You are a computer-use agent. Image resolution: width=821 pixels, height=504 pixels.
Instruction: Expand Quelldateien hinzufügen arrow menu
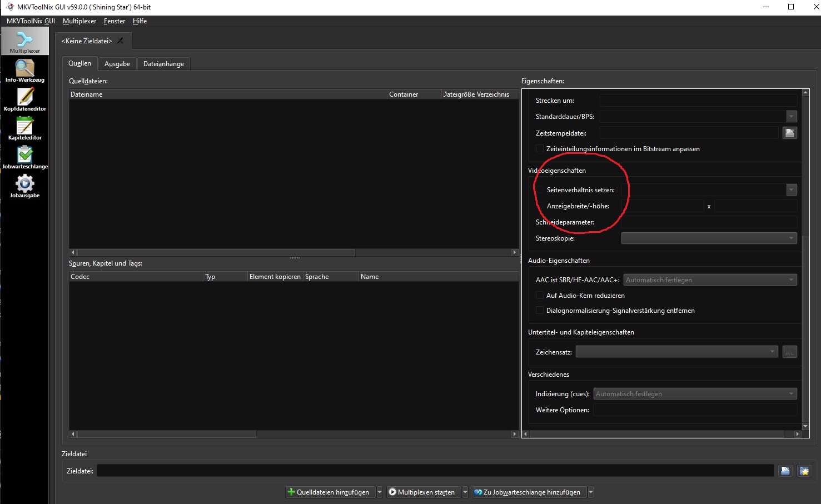click(x=380, y=492)
